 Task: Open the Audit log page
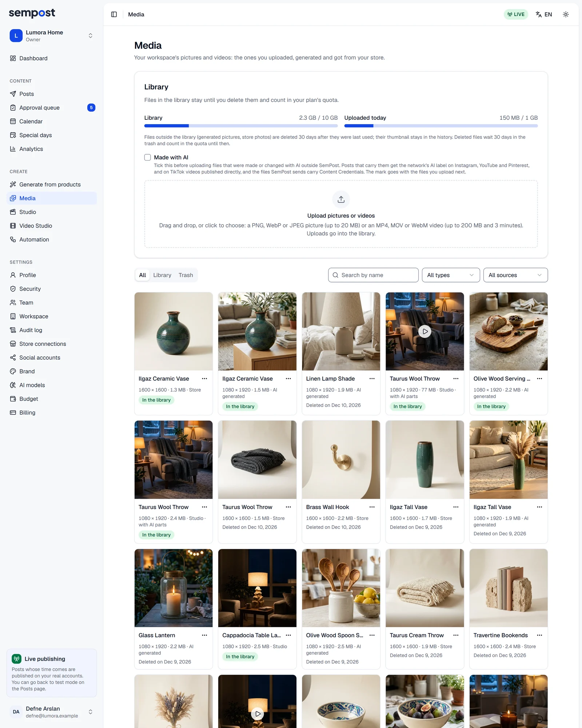52,330
